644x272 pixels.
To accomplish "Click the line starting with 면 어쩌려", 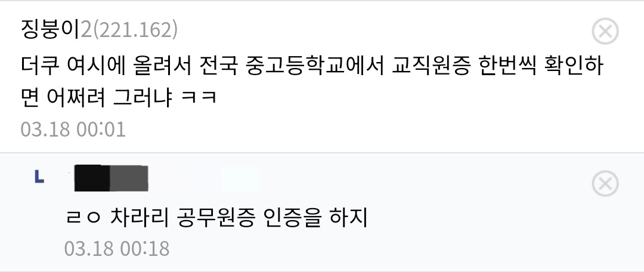I will [119, 98].
